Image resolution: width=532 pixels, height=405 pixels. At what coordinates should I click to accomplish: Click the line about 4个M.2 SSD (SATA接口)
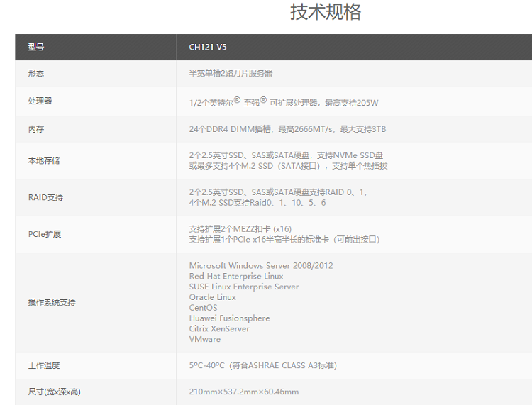(x=288, y=166)
